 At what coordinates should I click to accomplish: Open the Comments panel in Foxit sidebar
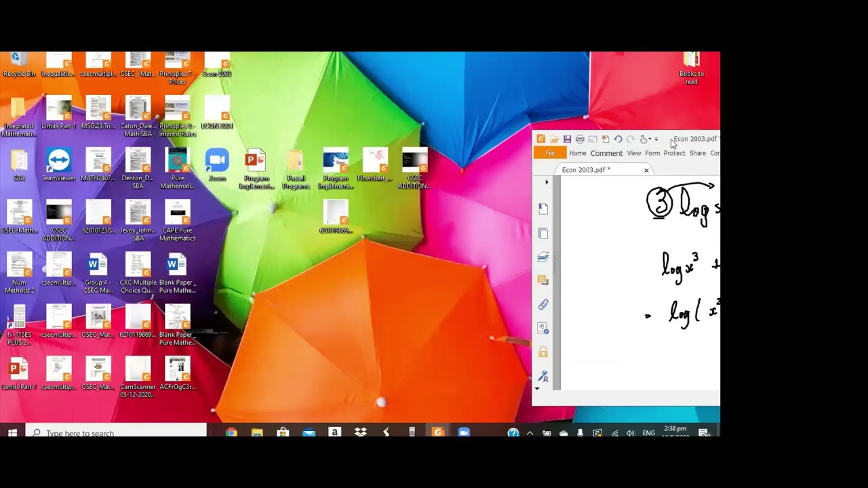(x=543, y=281)
